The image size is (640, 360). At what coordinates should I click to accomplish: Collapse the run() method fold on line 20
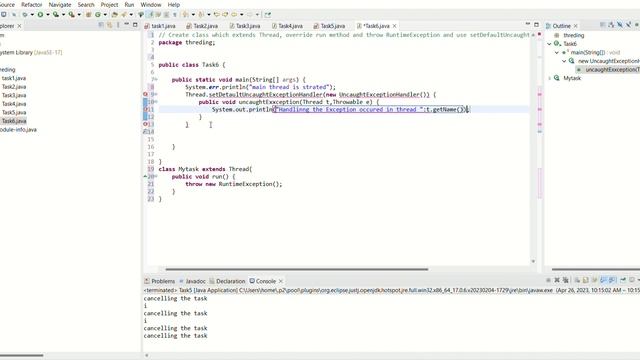156,176
